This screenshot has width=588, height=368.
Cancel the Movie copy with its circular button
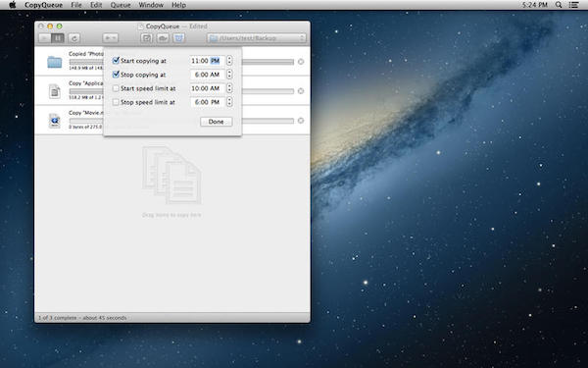coord(301,121)
